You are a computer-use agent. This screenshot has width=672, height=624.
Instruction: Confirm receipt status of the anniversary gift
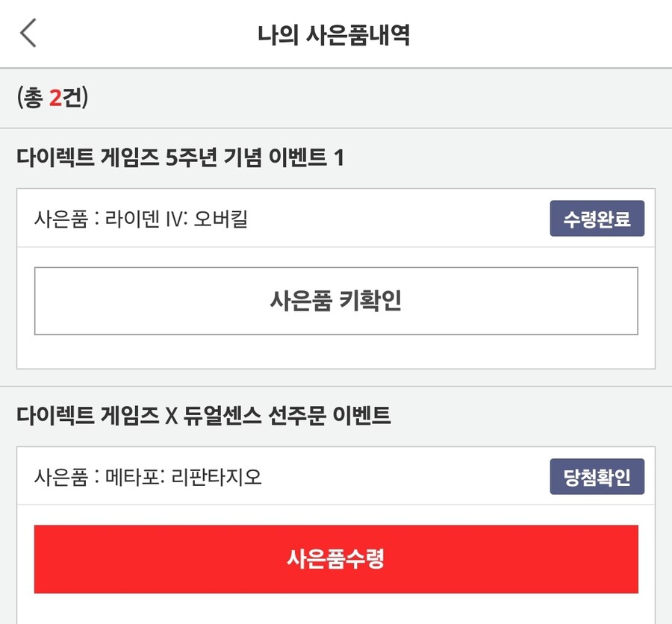(597, 219)
